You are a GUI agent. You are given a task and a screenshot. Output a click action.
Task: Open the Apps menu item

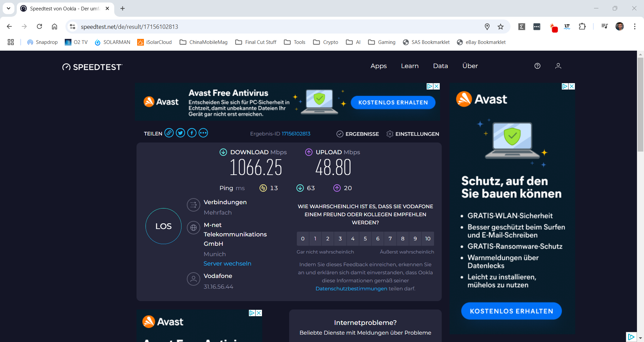coord(379,66)
